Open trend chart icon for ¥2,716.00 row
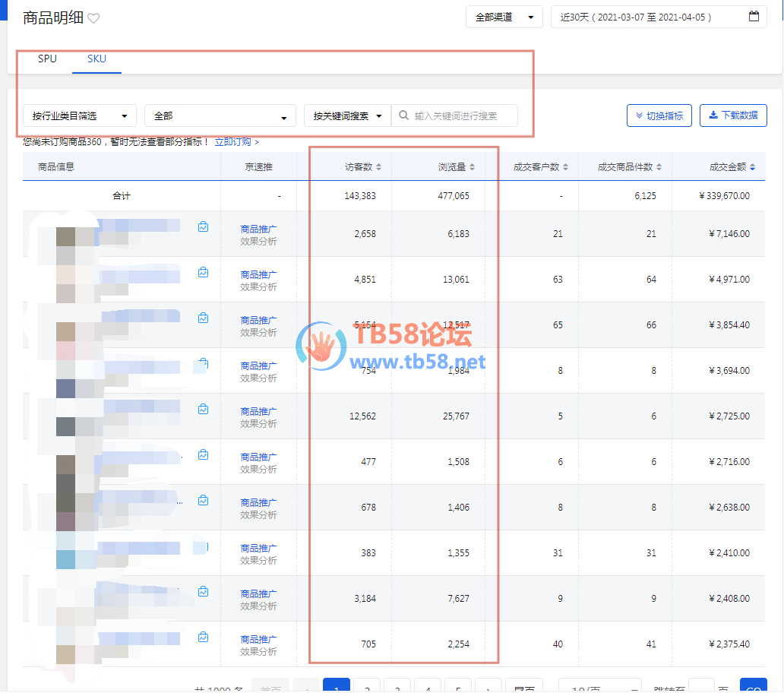The width and height of the screenshot is (784, 693). point(203,455)
